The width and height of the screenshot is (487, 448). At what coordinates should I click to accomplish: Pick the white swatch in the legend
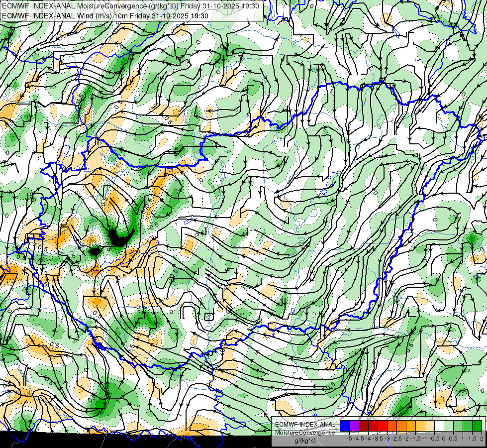point(439,426)
